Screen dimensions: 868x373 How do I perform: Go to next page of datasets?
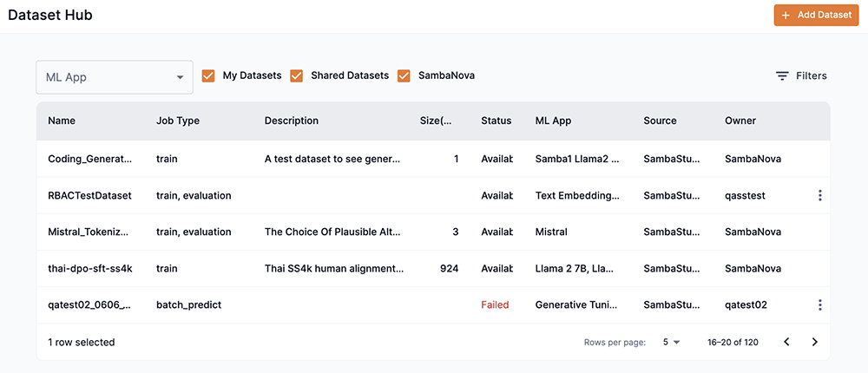click(814, 343)
